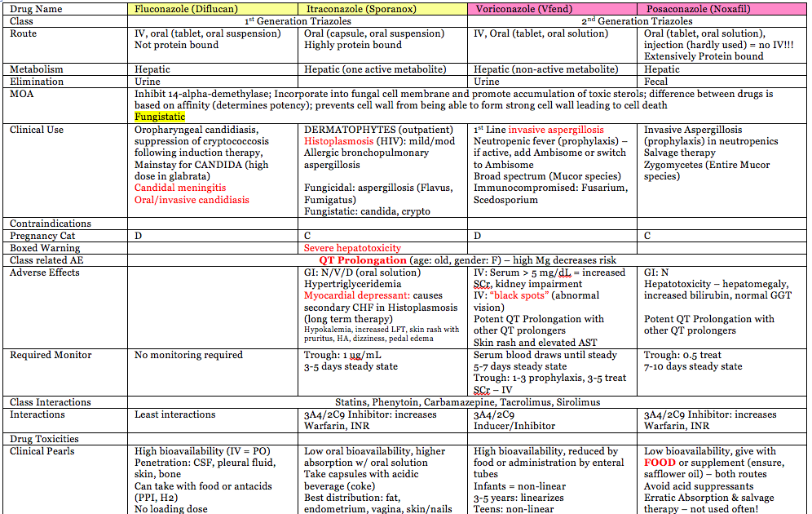
Task: Select the 'Drug Toxicities' row label
Action: (44, 439)
